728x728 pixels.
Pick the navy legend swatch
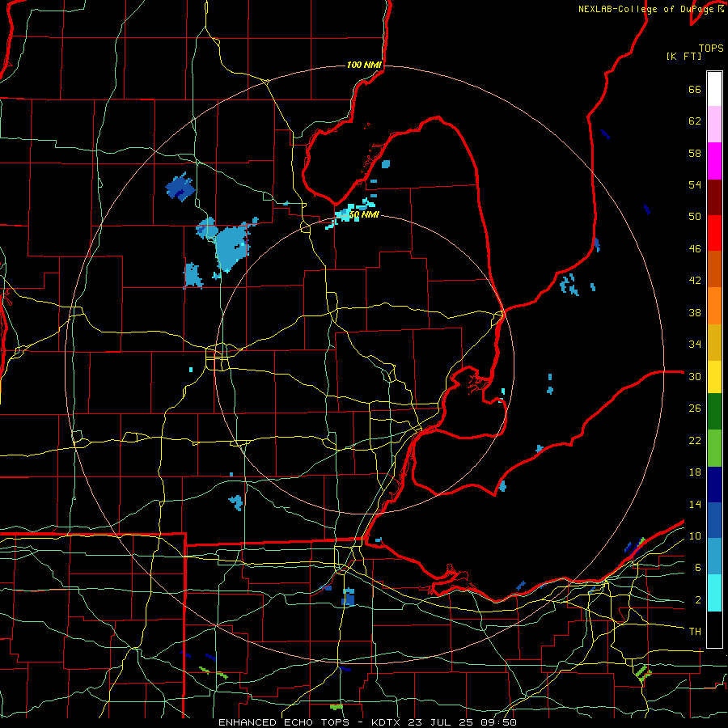[x=714, y=485]
